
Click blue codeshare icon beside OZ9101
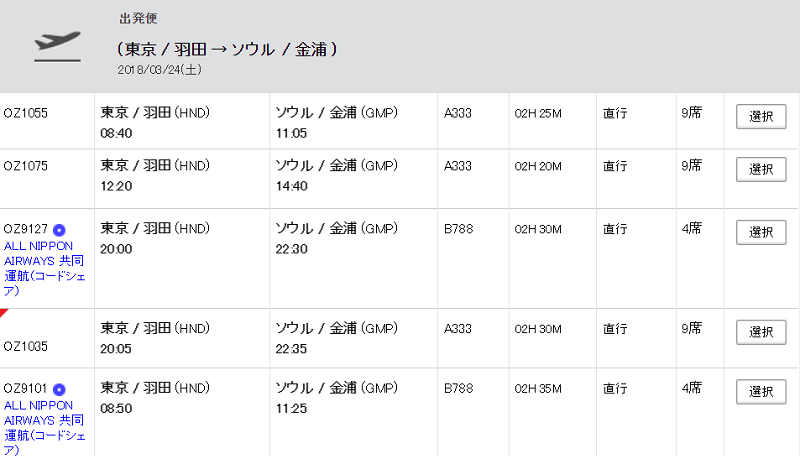[59, 390]
